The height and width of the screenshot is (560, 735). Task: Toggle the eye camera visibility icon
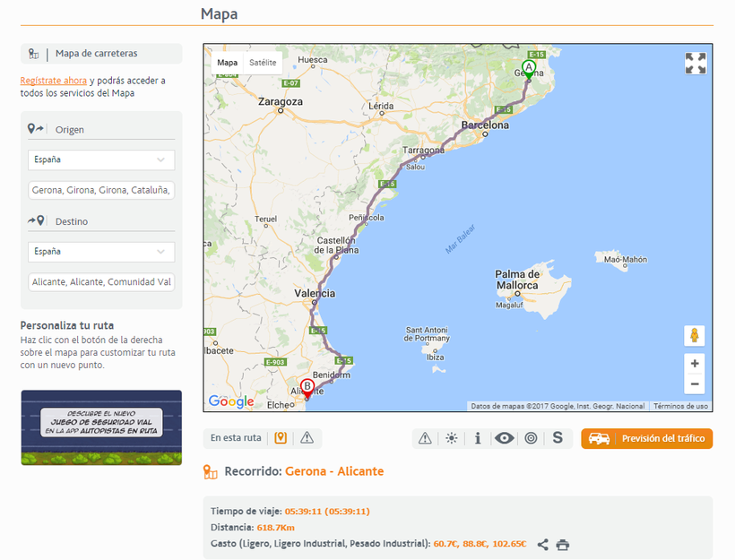[505, 438]
